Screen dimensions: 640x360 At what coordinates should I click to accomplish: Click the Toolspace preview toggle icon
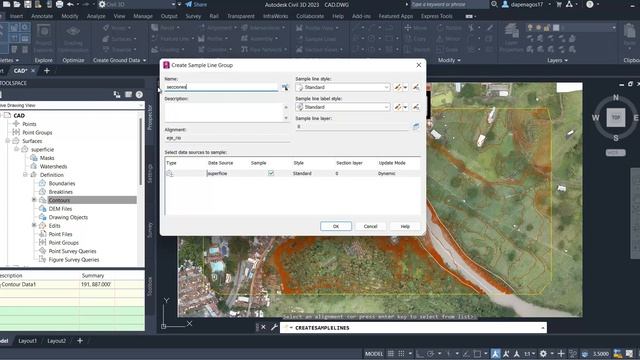click(x=117, y=94)
